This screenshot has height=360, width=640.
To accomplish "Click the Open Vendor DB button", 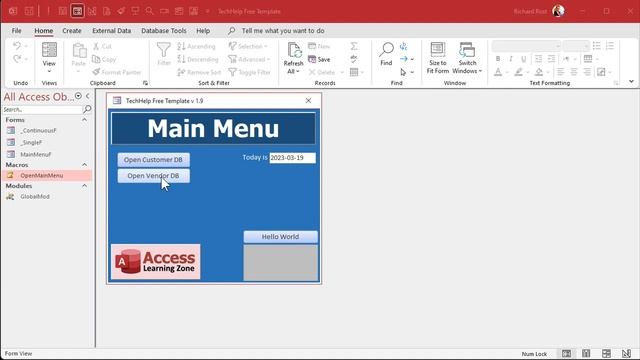I will click(153, 176).
